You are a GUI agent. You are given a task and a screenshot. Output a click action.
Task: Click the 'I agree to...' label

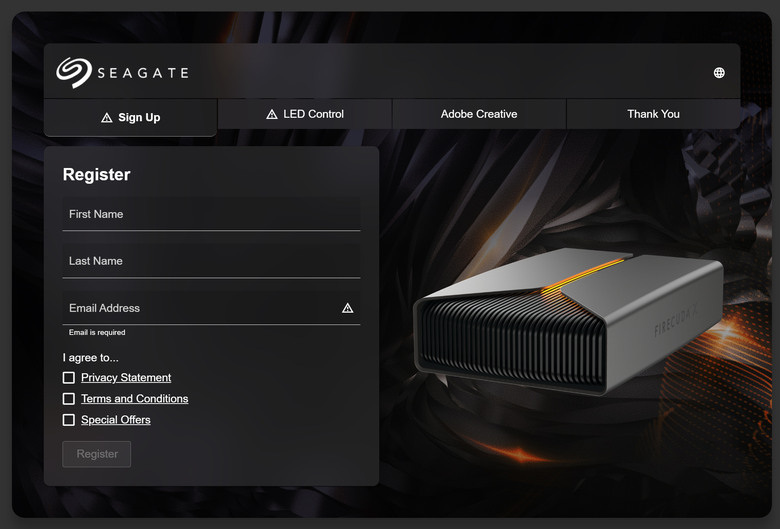(91, 358)
